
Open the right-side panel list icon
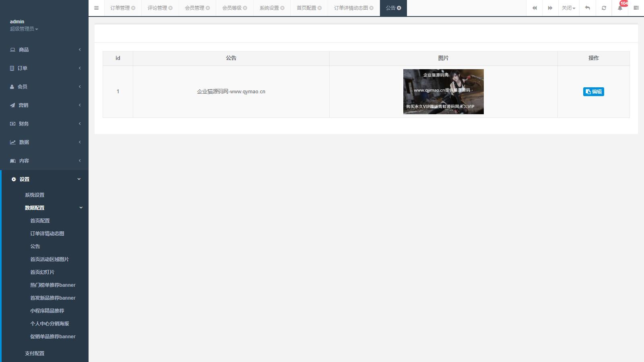pyautogui.click(x=636, y=8)
